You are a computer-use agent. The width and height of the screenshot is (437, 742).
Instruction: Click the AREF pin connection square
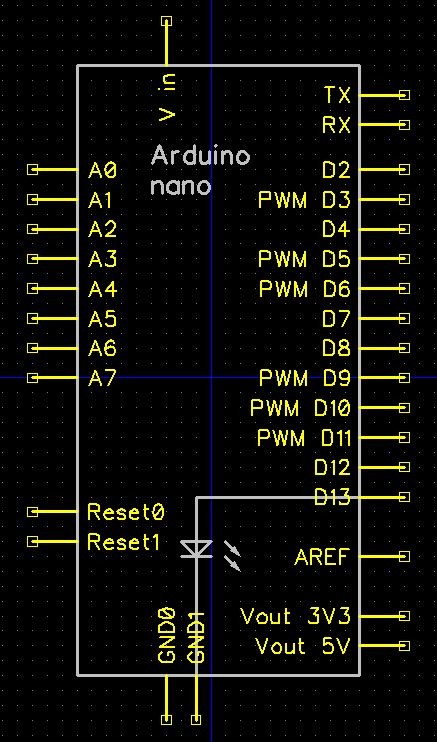click(x=404, y=556)
